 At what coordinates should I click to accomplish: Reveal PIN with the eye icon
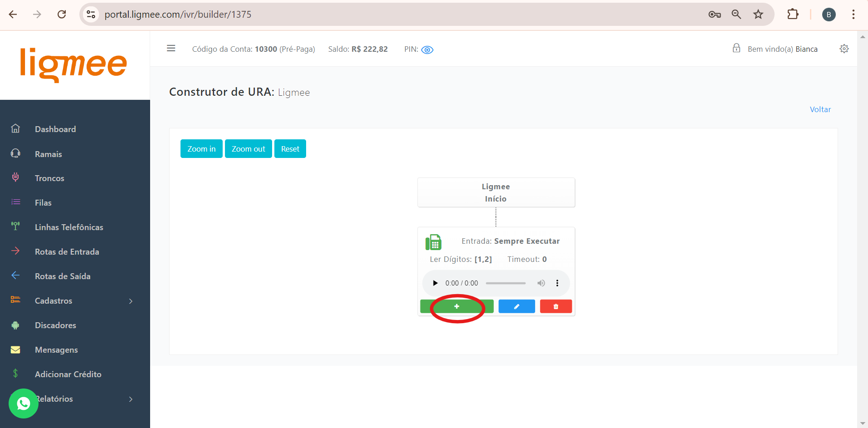(427, 50)
